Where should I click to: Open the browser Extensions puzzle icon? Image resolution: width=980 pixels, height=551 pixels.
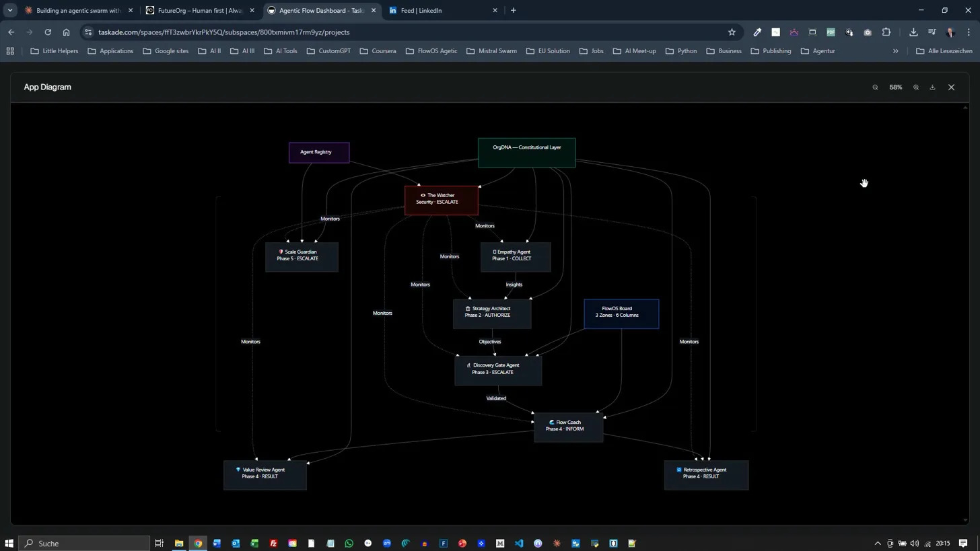pyautogui.click(x=886, y=32)
